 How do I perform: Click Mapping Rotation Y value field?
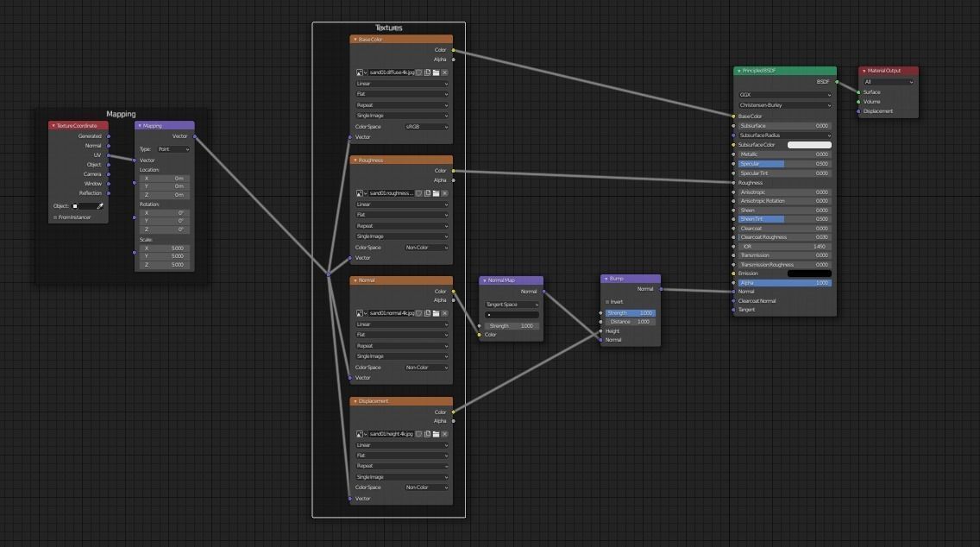(165, 221)
